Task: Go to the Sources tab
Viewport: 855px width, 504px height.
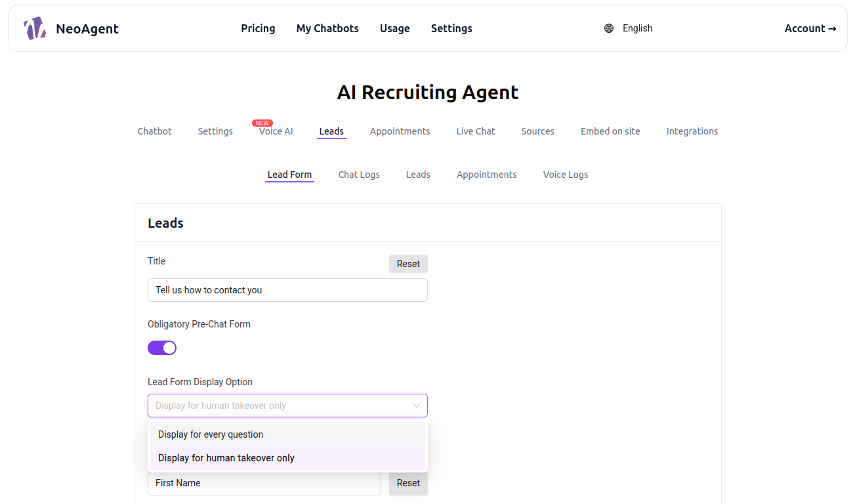Action: point(537,131)
